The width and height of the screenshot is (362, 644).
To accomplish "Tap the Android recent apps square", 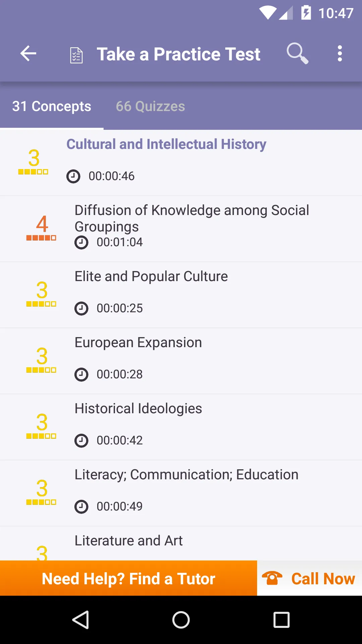I will coord(282,620).
